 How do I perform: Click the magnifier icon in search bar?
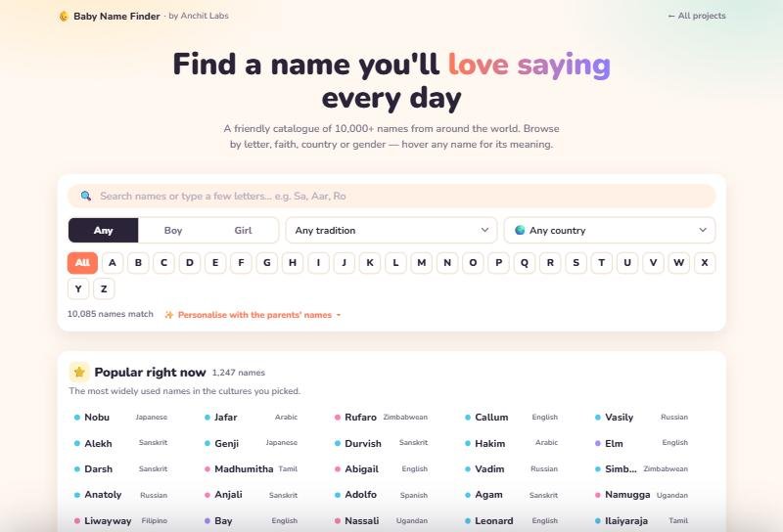point(86,197)
